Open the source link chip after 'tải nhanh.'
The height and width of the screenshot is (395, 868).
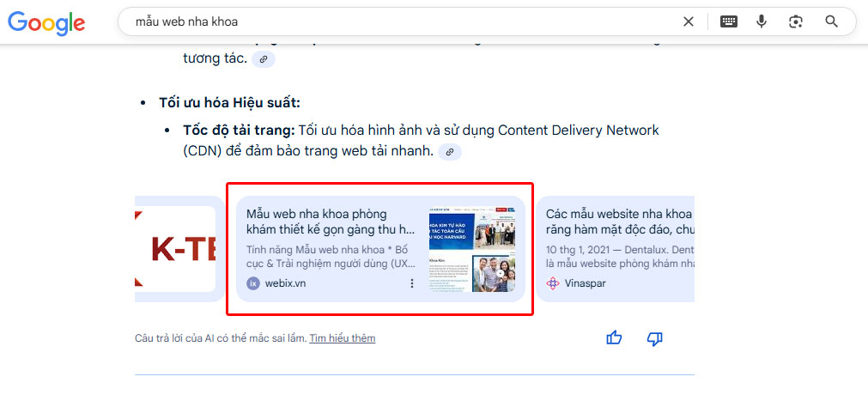(450, 152)
